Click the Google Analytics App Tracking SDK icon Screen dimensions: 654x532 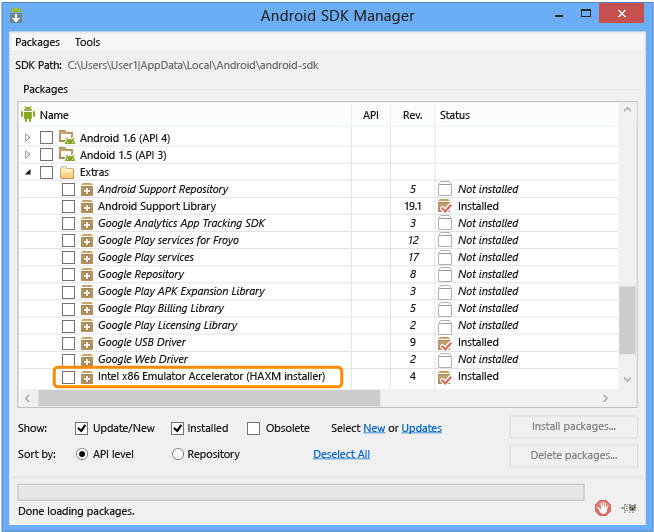pyautogui.click(x=87, y=224)
